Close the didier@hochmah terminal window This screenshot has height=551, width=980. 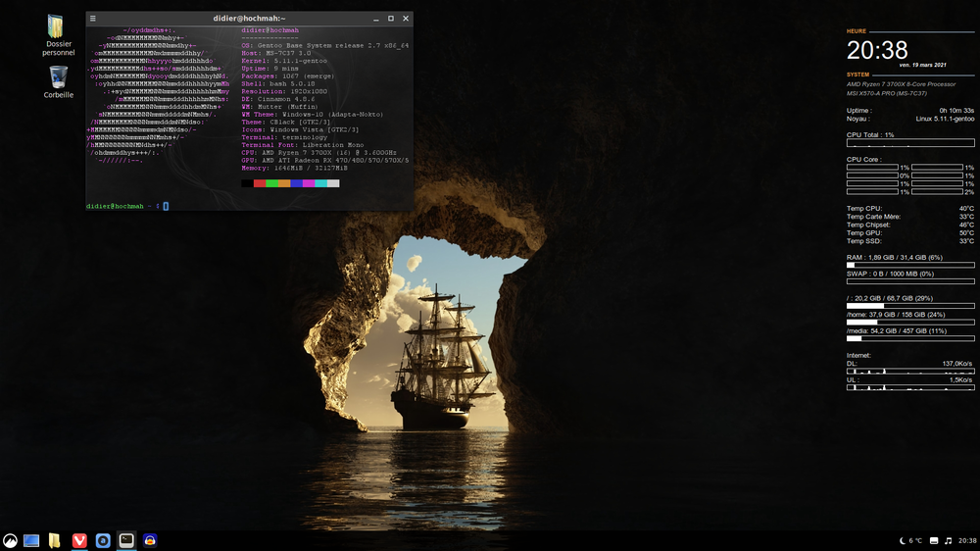406,19
